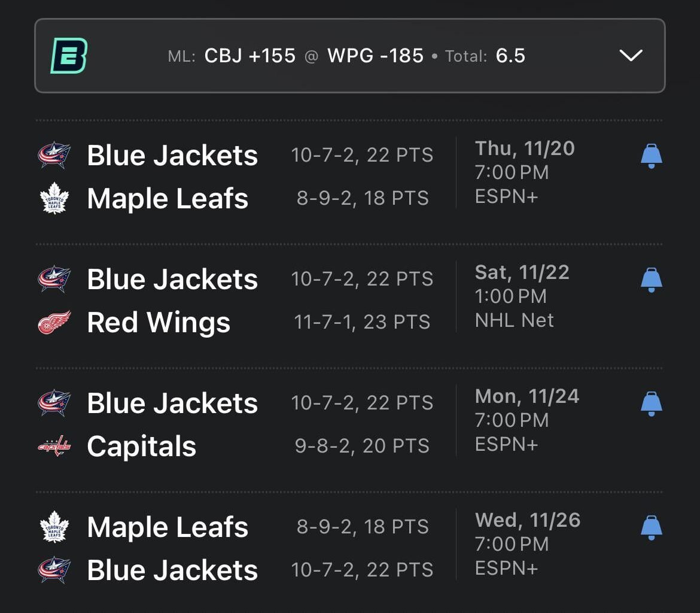700x613 pixels.
Task: Turn on the alert bell for the Capitals game
Action: pos(651,402)
